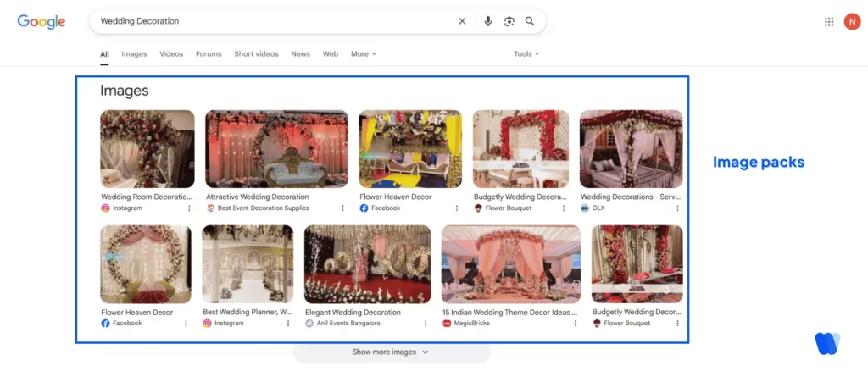Open the Elegant Wedding Decoration thumbnail

368,263
